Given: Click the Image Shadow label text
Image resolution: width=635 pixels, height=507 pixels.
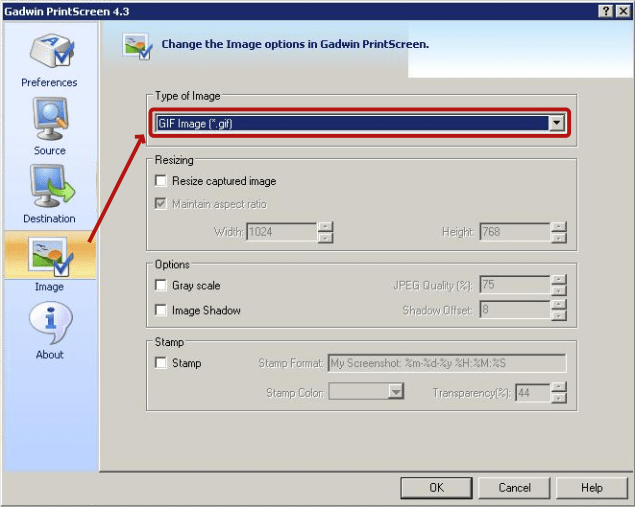Looking at the screenshot, I should tap(206, 311).
